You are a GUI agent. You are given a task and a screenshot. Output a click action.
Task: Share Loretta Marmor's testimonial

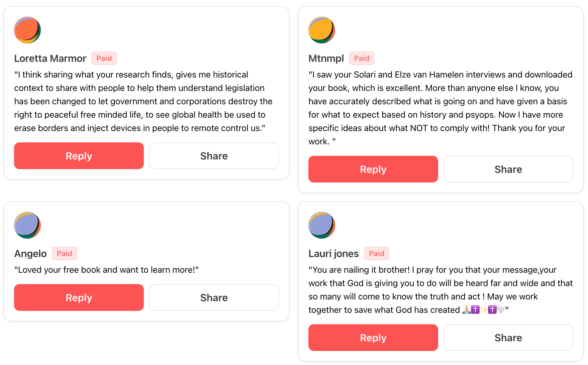[x=214, y=156]
